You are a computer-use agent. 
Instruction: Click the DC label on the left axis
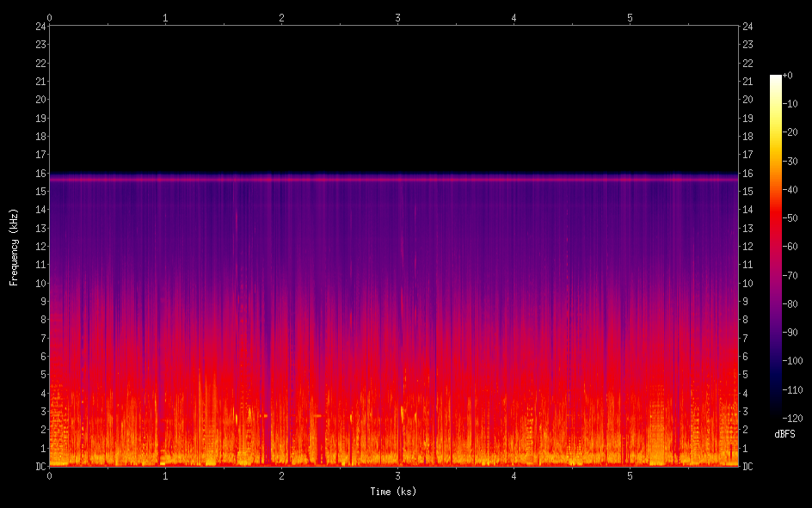(40, 467)
